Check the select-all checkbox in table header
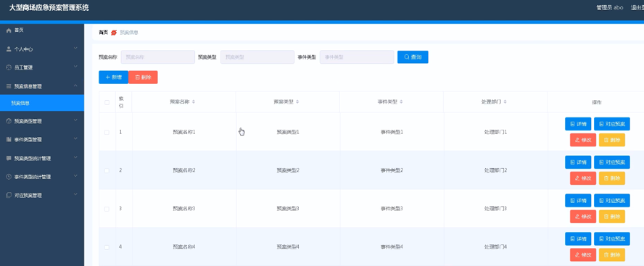Viewport: 644px width, 266px height. 107,102
